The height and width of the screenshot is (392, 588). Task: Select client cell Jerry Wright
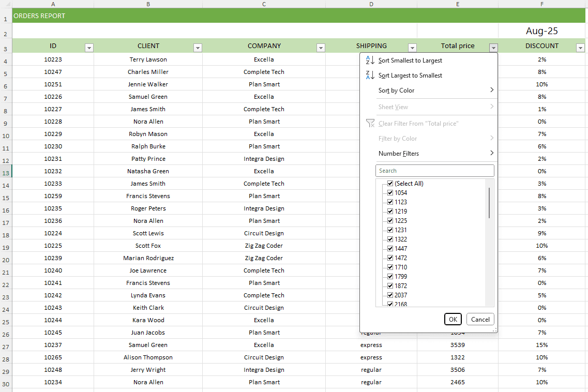click(148, 370)
